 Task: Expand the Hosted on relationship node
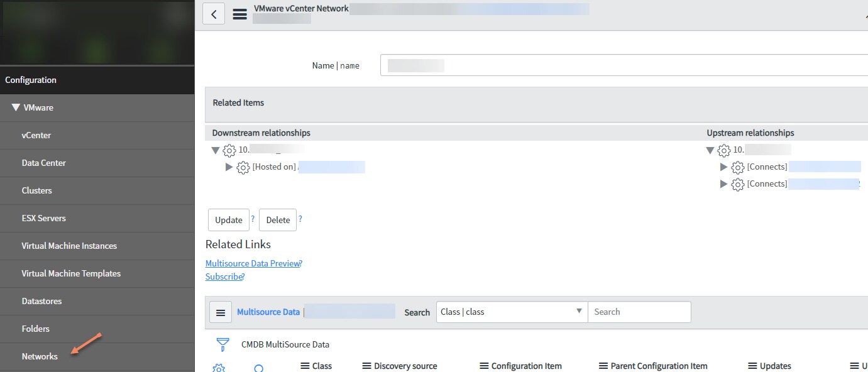click(229, 167)
